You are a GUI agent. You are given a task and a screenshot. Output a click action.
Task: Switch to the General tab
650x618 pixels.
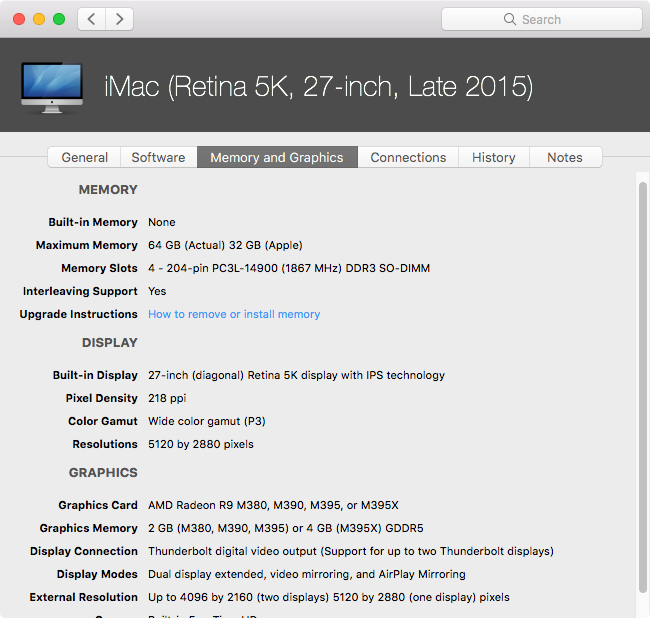point(84,158)
